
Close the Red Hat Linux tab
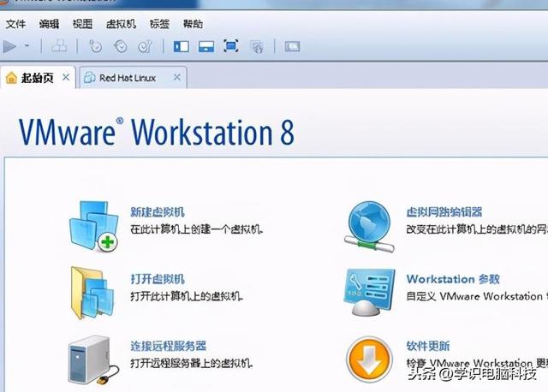(x=177, y=77)
